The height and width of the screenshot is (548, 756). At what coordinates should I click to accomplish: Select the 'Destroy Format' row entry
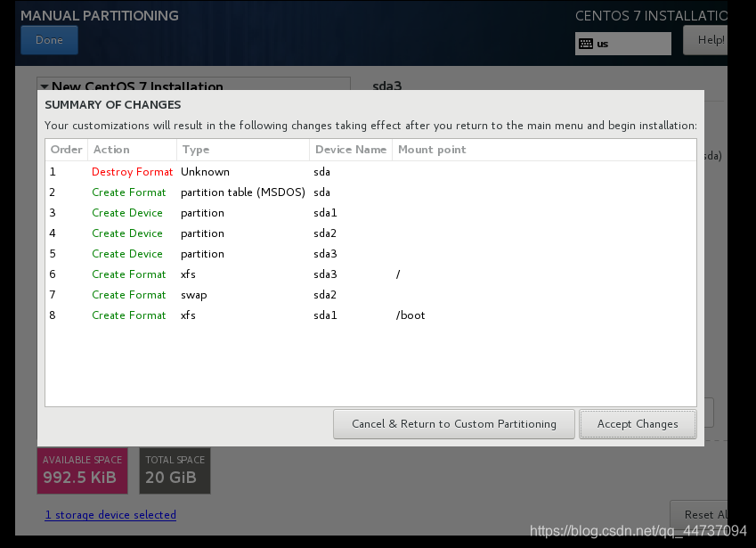132,172
